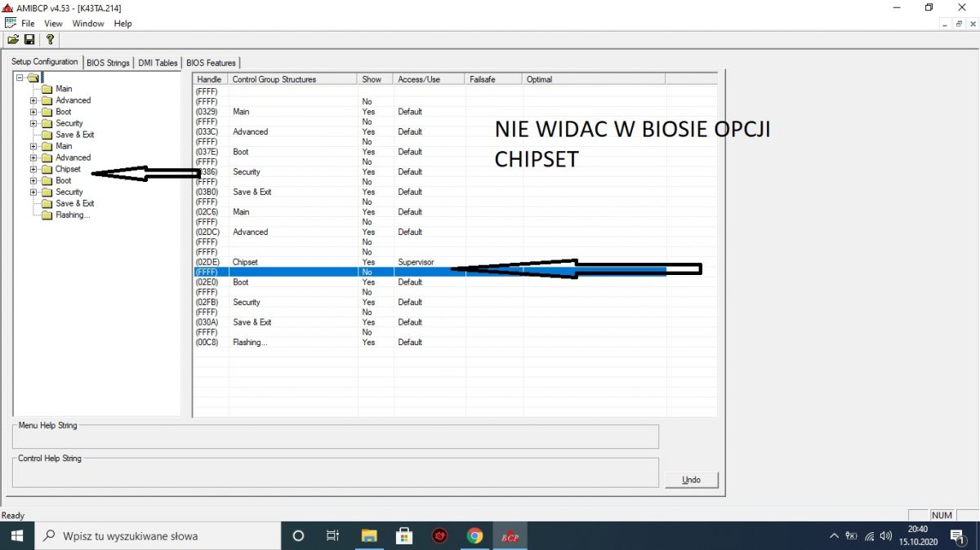Click handle cell (037E)
The height and width of the screenshot is (550, 980).
pyautogui.click(x=207, y=152)
